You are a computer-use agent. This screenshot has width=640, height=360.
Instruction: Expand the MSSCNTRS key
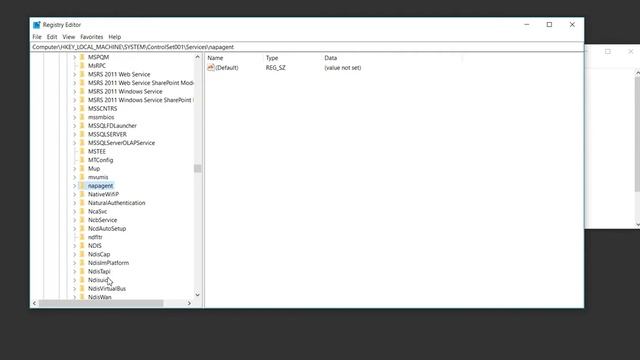pyautogui.click(x=74, y=109)
